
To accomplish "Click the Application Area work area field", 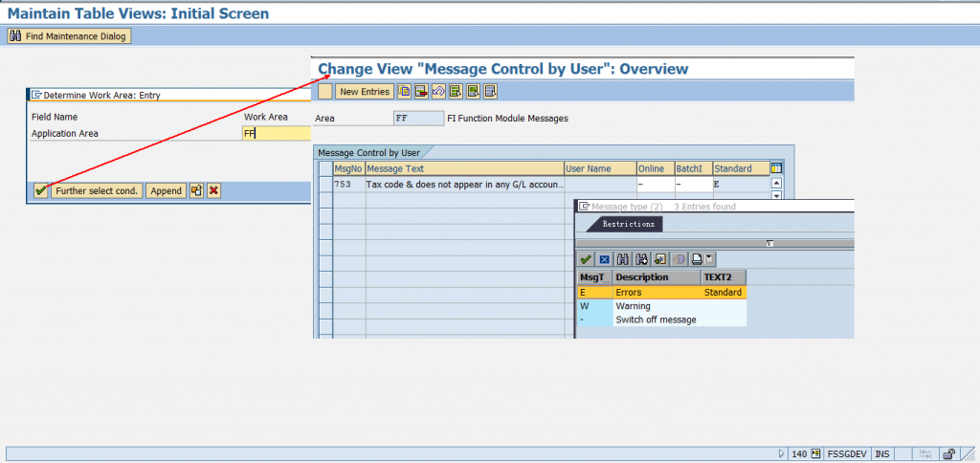I will (276, 134).
